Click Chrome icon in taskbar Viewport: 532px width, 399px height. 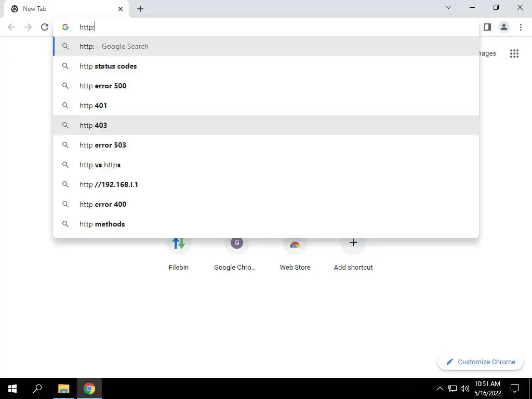pyautogui.click(x=89, y=389)
